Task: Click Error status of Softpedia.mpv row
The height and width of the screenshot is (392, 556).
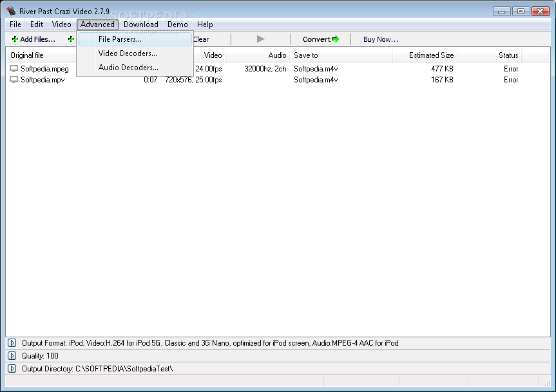Action: click(511, 80)
